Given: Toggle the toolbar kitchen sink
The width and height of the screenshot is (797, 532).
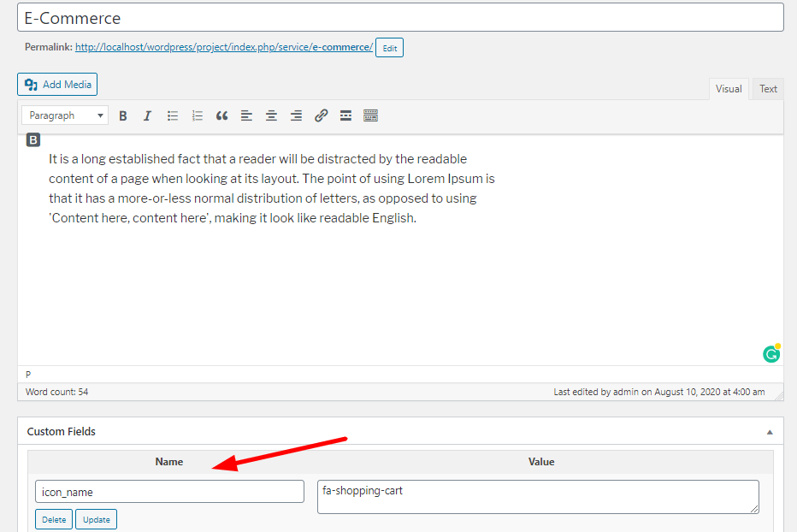Looking at the screenshot, I should click(370, 116).
